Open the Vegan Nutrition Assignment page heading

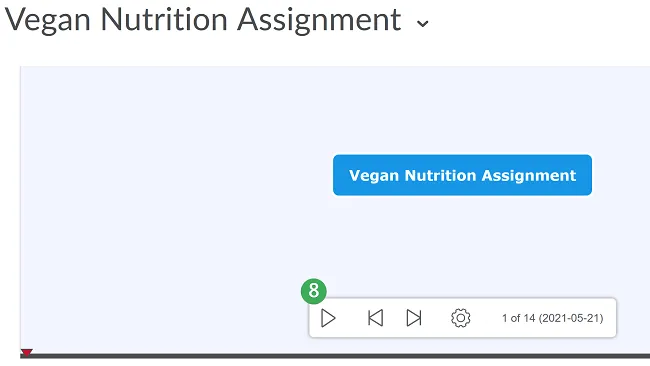click(203, 19)
